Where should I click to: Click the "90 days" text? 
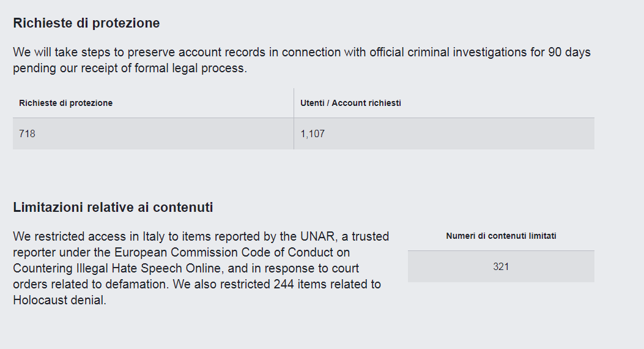coord(569,52)
